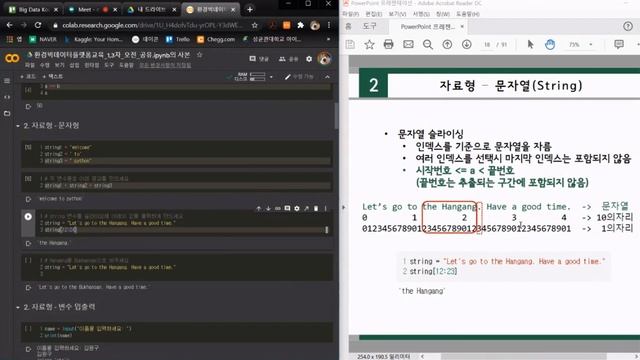Add a new code cell in Colab
The width and height of the screenshot is (640, 360).
click(28, 76)
